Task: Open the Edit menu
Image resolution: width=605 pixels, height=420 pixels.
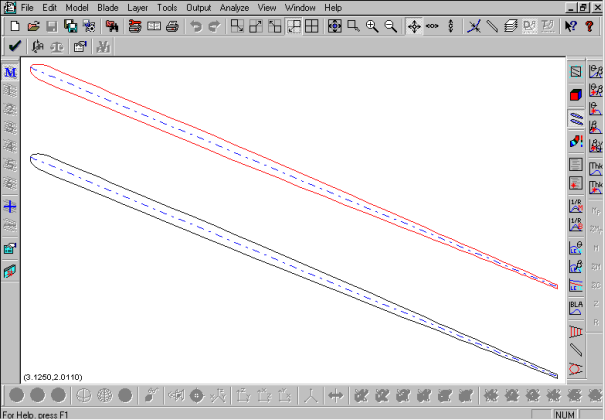Action: point(49,8)
